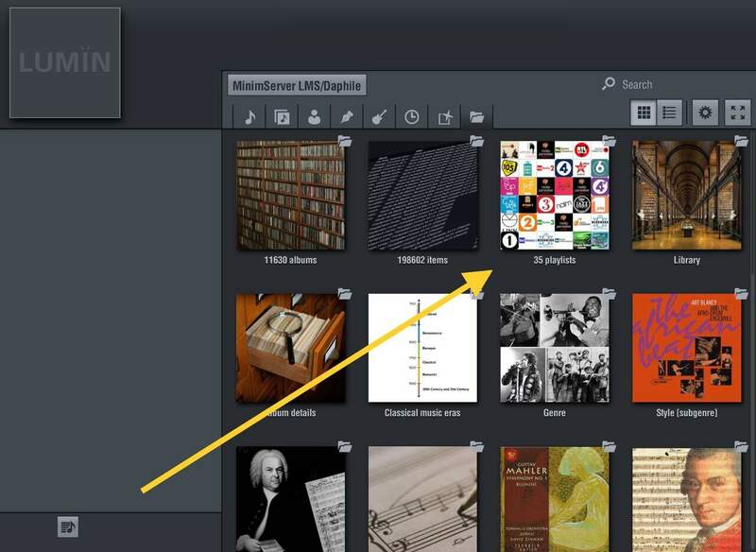756x552 pixels.
Task: Click the LUMIN now-playing artwork box
Action: click(65, 62)
